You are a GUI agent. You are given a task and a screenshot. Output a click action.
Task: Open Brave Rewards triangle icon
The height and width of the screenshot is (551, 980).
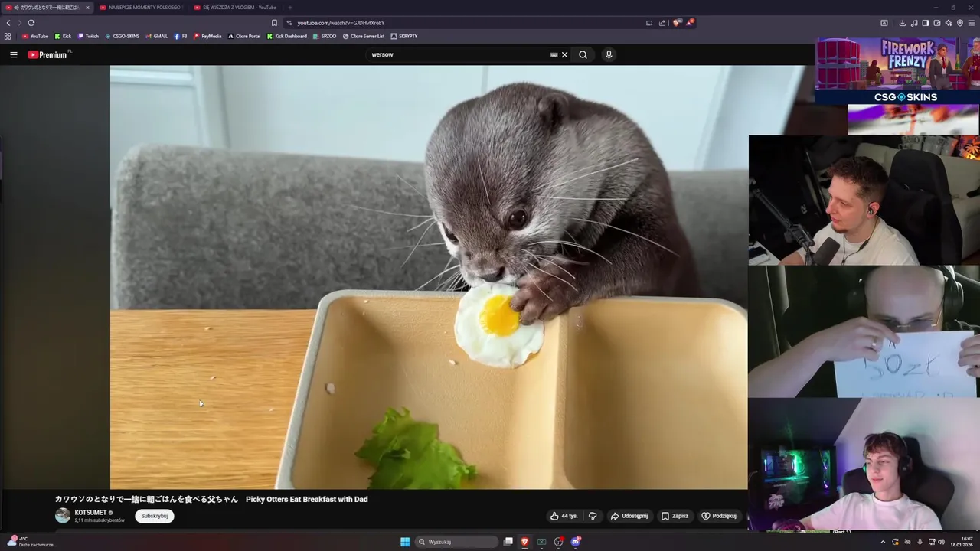[690, 23]
